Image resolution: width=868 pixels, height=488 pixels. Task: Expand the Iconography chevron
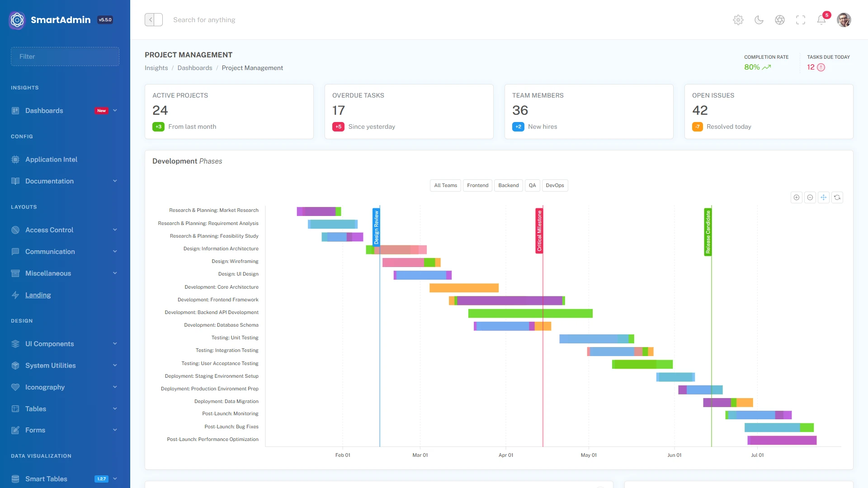pyautogui.click(x=115, y=387)
